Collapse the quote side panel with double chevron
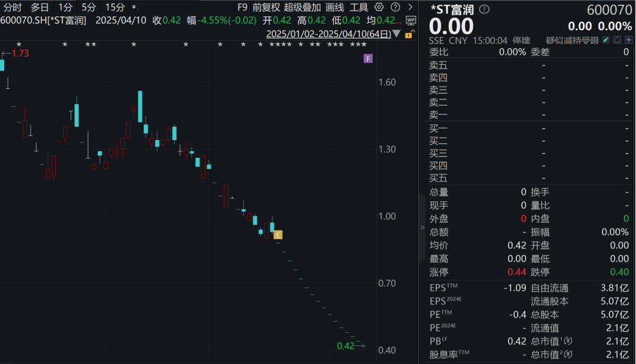636x364 pixels. click(x=422, y=227)
